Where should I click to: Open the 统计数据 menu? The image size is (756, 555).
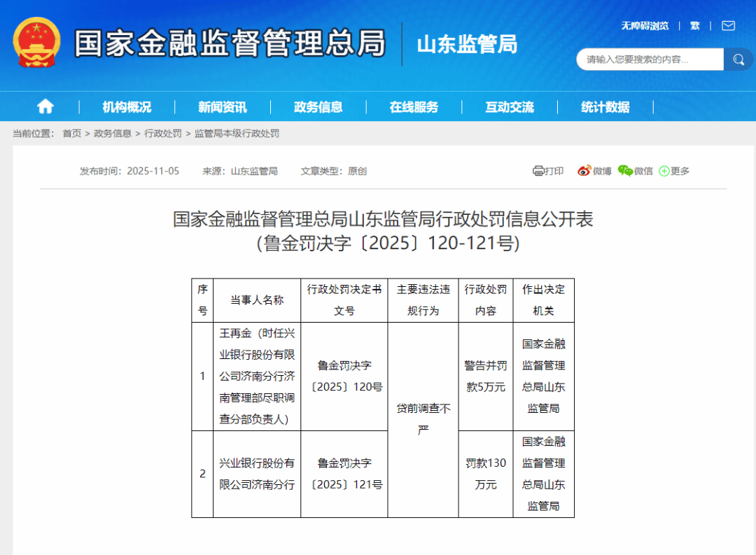[x=604, y=106]
